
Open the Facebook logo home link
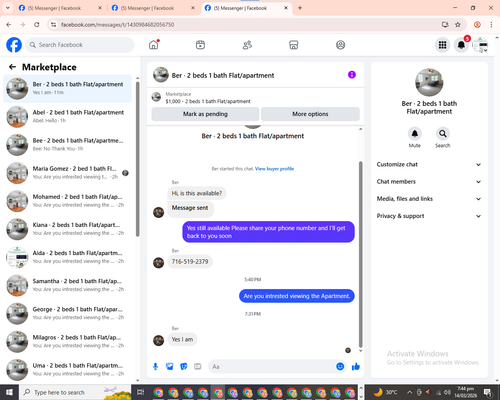click(x=14, y=45)
